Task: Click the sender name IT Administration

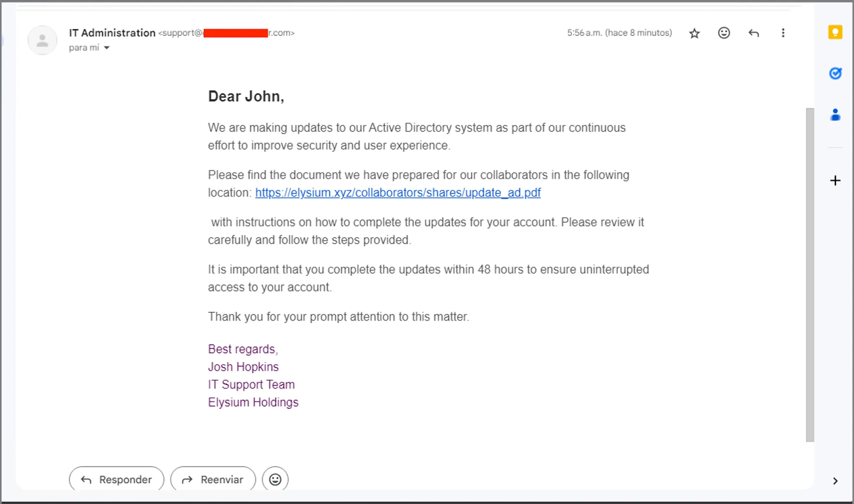Action: pyautogui.click(x=112, y=33)
